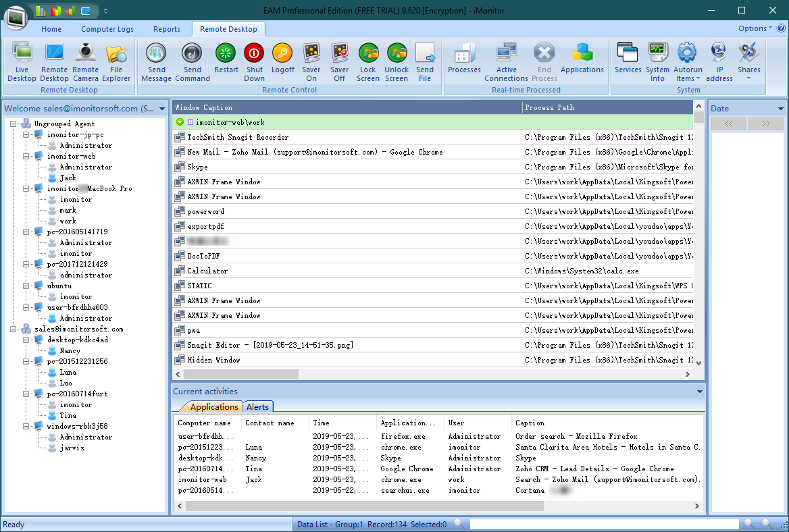789x532 pixels.
Task: Open the Shares dropdown
Action: click(748, 62)
